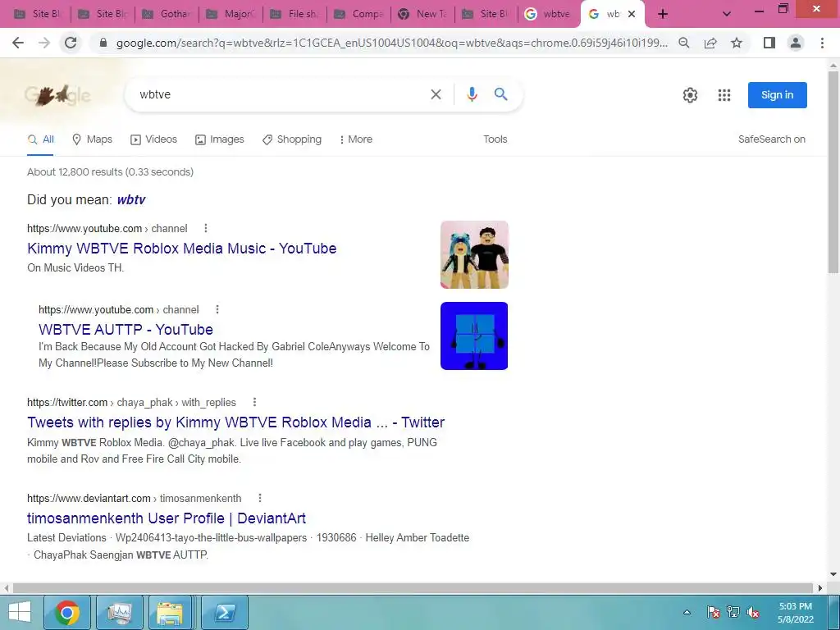The width and height of the screenshot is (840, 630).
Task: Open Kimmy WBTVE Roblox Media Music link
Action: pos(181,249)
